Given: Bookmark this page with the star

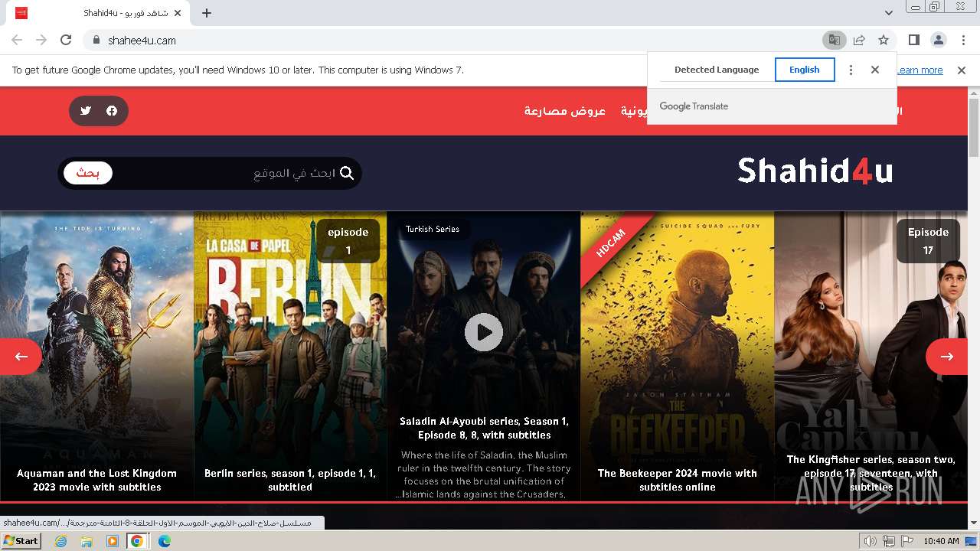Looking at the screenshot, I should [884, 40].
